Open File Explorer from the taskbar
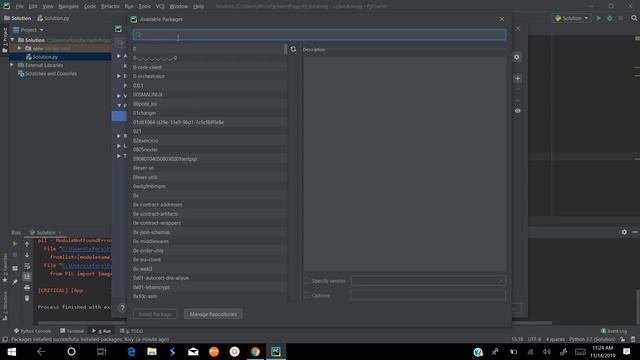640x360 pixels. (152, 352)
